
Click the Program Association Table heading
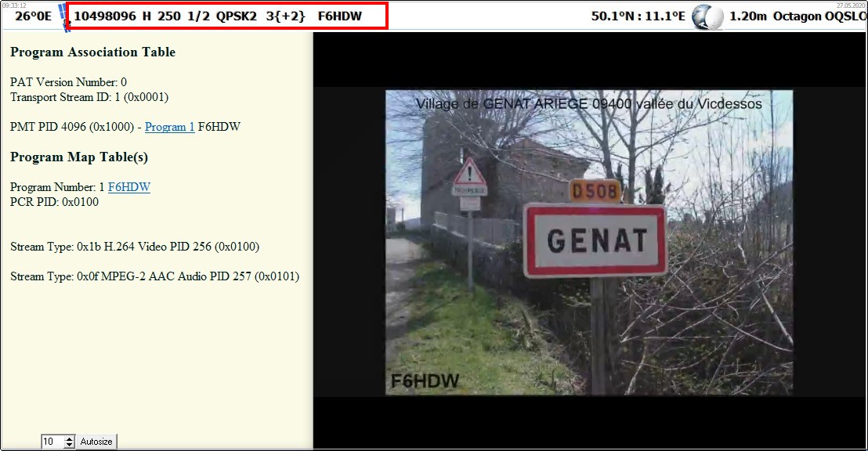93,52
